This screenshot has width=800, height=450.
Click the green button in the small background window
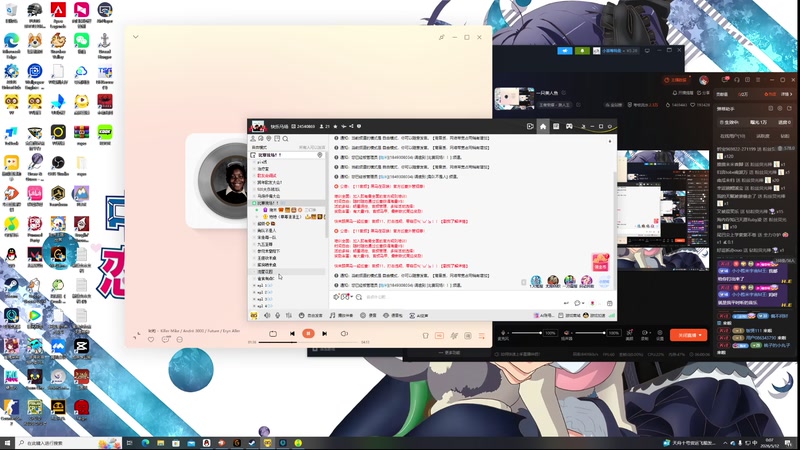tap(582, 51)
